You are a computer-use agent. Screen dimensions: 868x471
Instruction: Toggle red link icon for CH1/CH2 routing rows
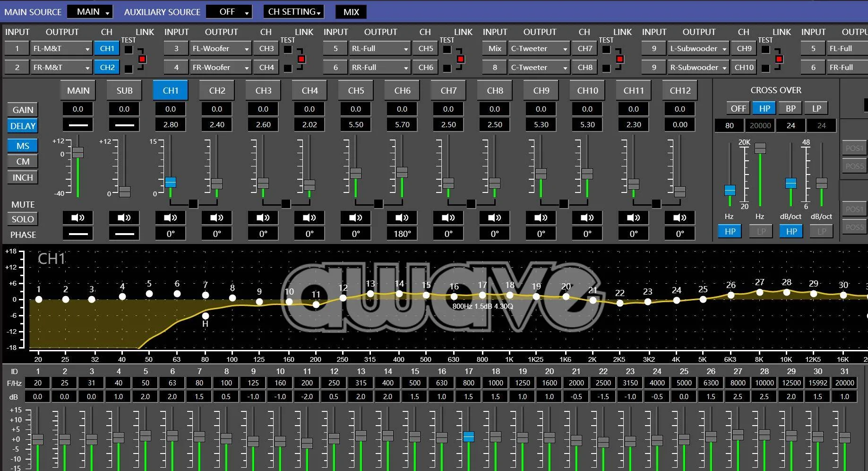click(142, 59)
